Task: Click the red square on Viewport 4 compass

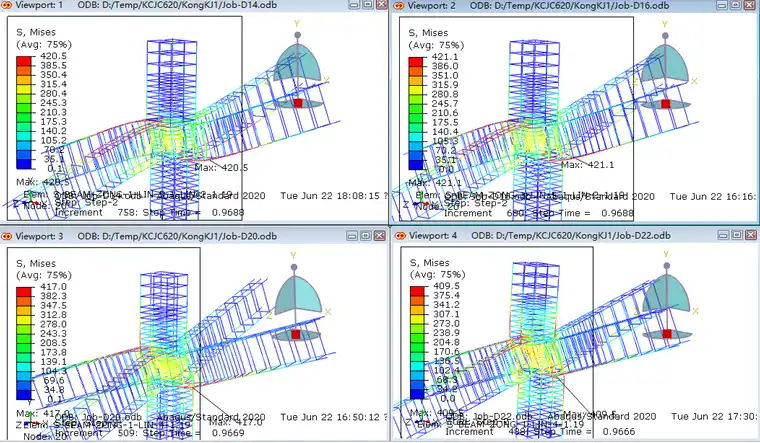Action: pos(667,333)
